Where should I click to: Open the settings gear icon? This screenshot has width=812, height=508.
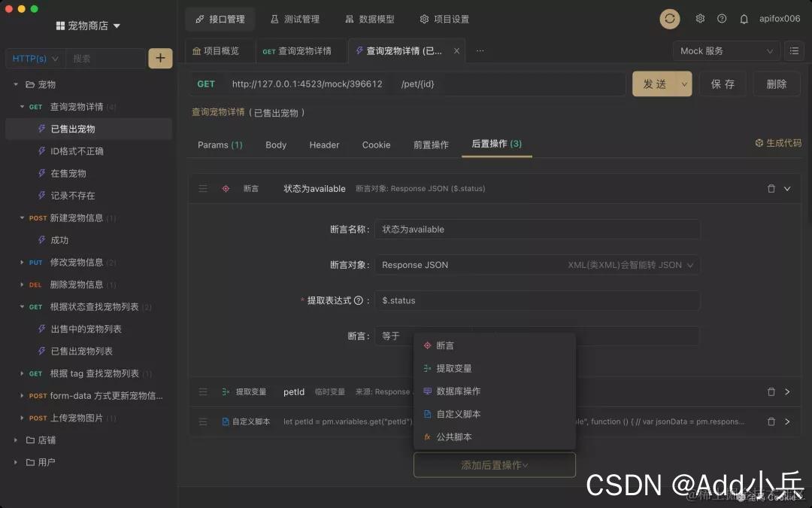tap(700, 19)
